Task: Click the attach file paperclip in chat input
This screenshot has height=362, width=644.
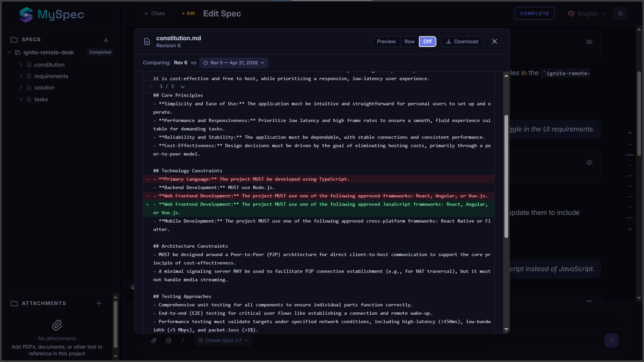Action: [154, 340]
